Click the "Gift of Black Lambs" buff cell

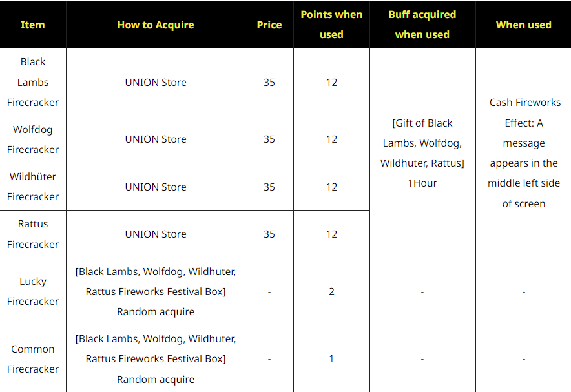coord(422,153)
